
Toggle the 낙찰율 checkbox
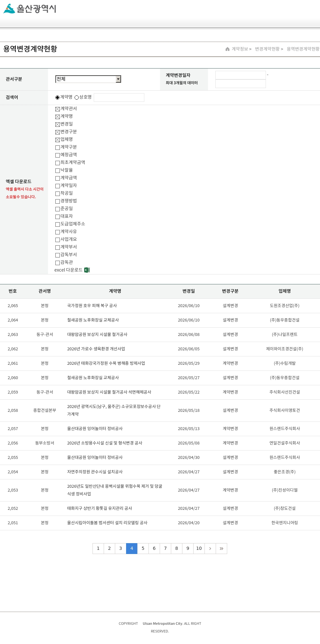point(58,170)
